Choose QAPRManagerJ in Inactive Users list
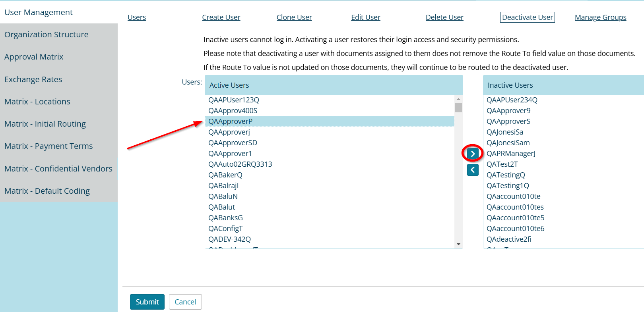The image size is (644, 312). (511, 154)
